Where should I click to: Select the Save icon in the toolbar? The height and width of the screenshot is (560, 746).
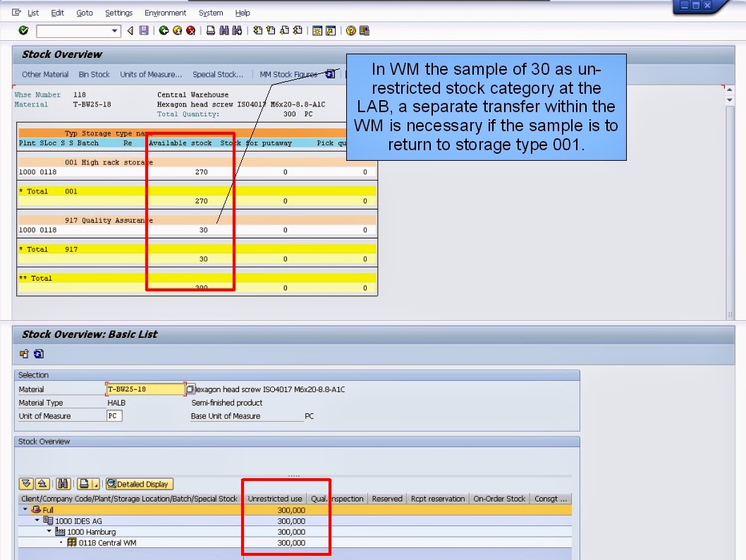coord(144,30)
